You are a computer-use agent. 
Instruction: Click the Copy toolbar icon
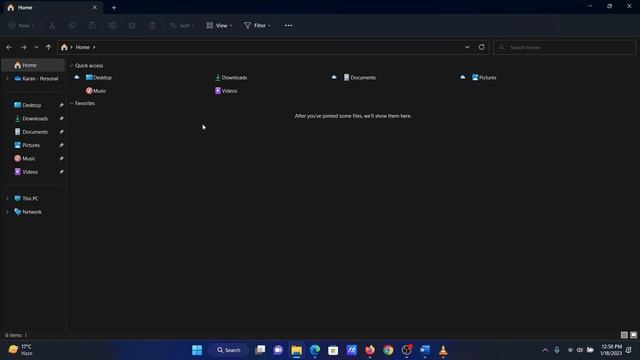[72, 25]
